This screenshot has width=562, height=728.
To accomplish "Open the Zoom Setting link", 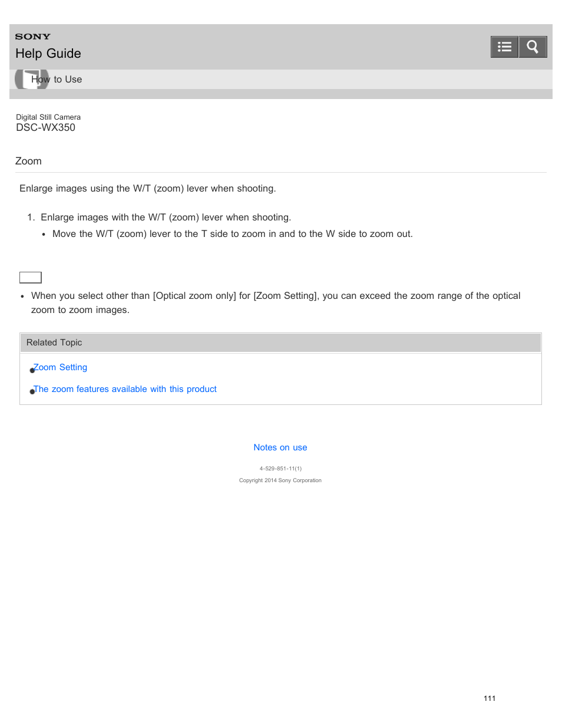I will pyautogui.click(x=60, y=367).
